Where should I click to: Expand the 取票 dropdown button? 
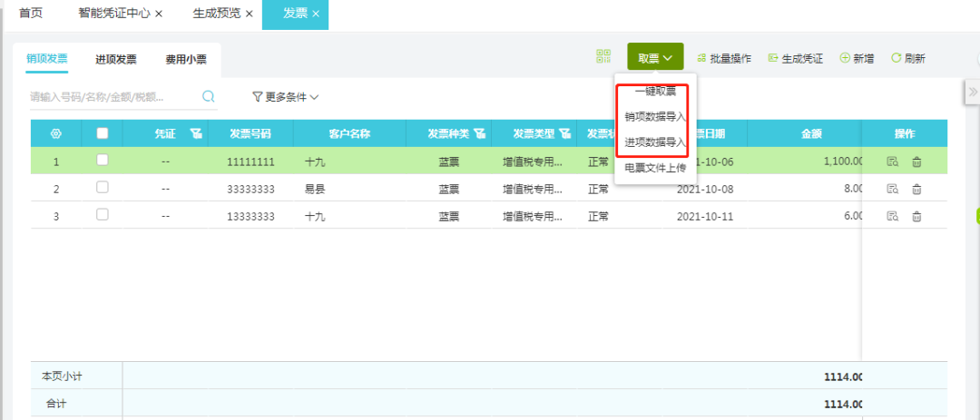pyautogui.click(x=656, y=57)
